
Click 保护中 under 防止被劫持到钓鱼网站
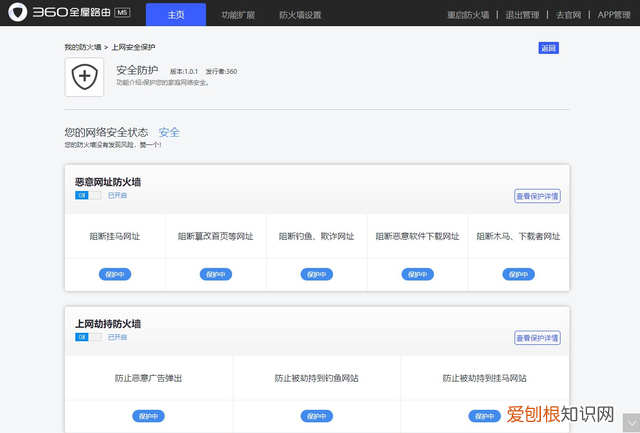pos(317,416)
